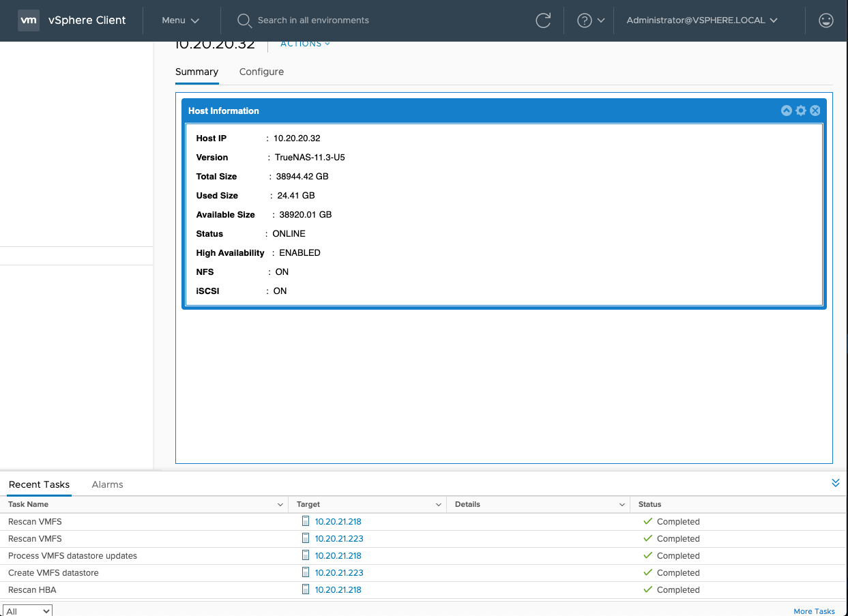Click the Search in all environments field

coord(313,20)
